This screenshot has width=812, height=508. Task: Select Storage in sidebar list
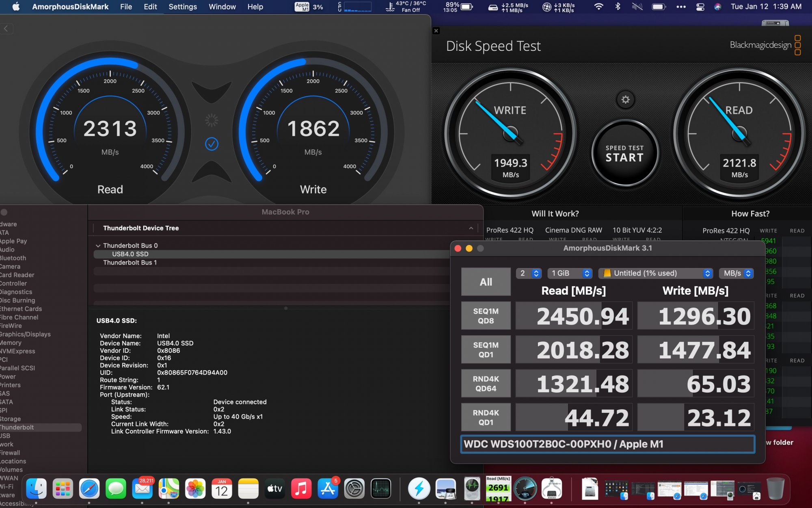click(10, 419)
